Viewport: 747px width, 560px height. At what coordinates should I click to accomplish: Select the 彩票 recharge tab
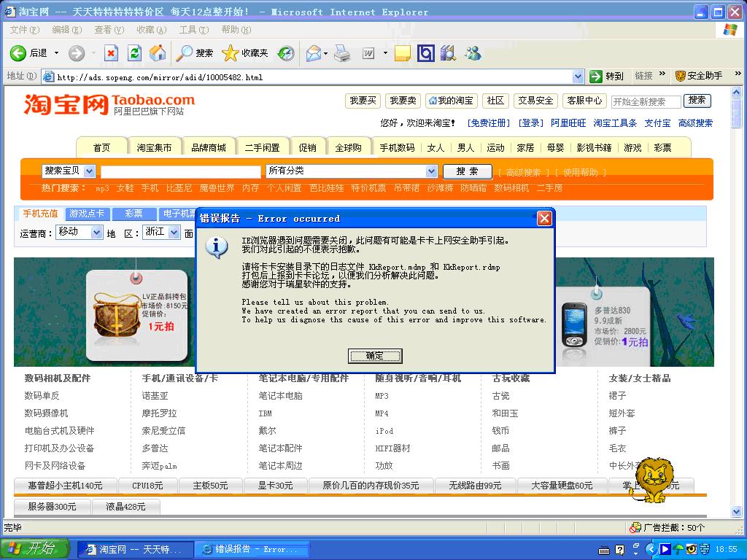(x=134, y=214)
